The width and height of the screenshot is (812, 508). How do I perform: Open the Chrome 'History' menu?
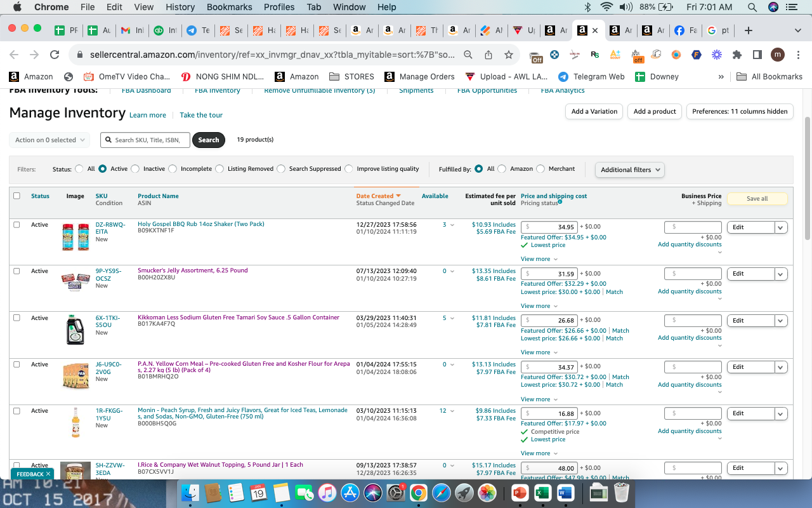(180, 7)
